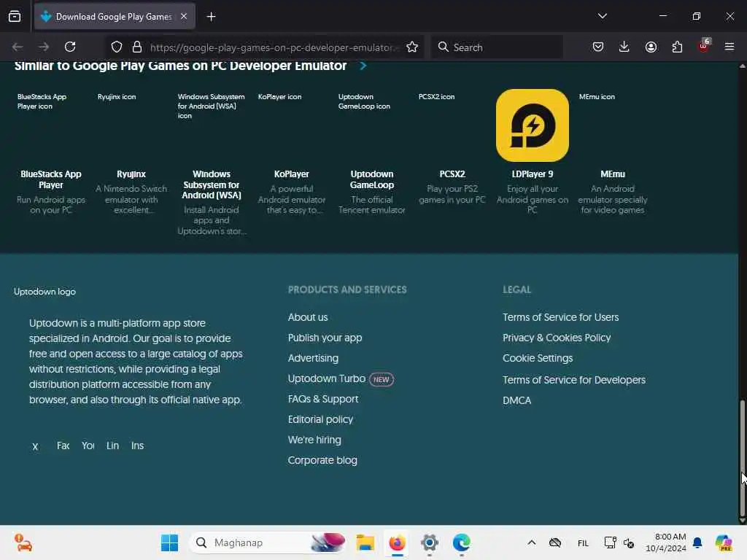
Task: Open the FIL input language indicator
Action: (583, 542)
